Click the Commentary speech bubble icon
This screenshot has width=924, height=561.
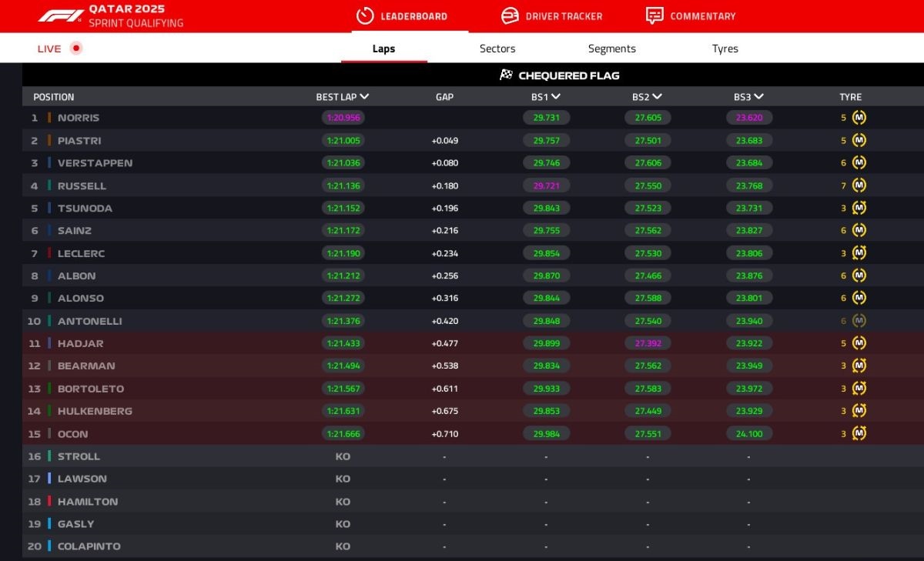pyautogui.click(x=654, y=16)
